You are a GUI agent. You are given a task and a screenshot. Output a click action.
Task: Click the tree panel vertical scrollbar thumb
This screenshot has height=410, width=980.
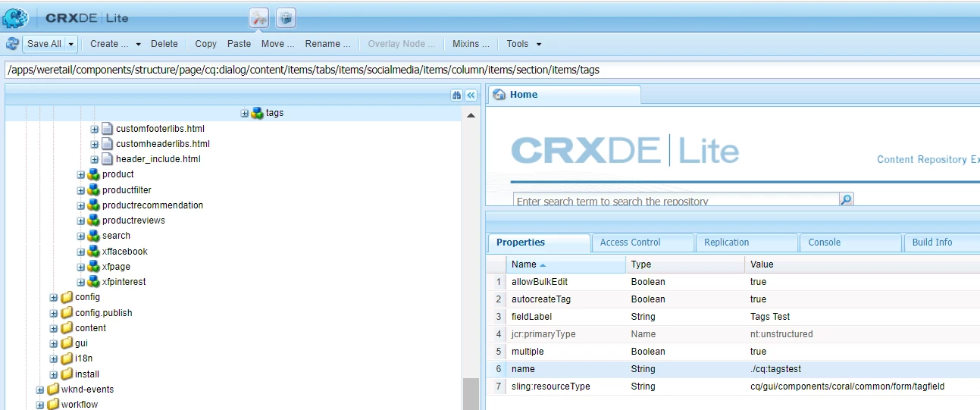coord(471,393)
